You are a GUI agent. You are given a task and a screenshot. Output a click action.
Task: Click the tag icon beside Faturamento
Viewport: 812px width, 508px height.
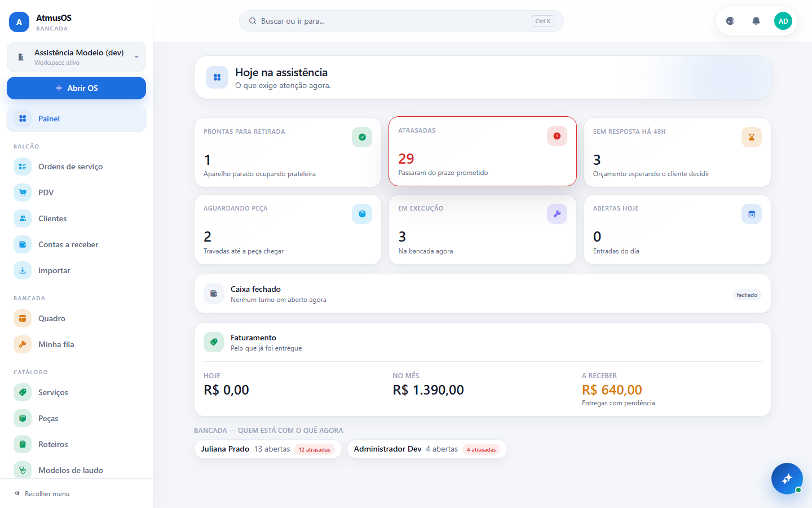tap(214, 342)
